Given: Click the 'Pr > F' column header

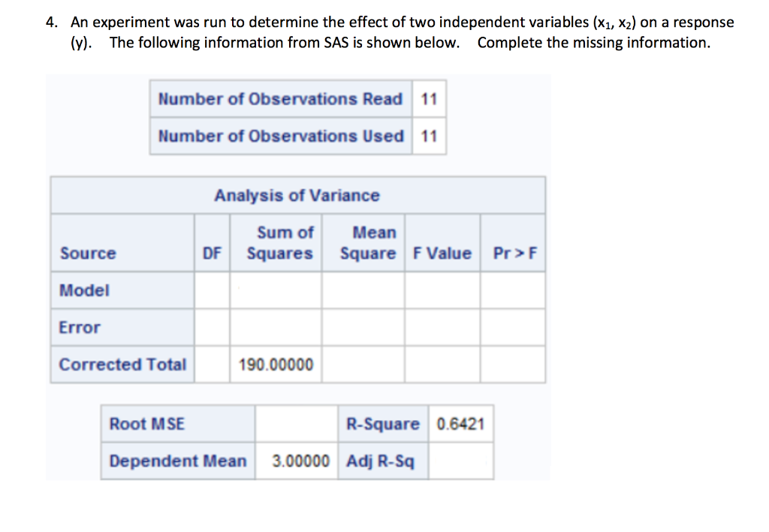Looking at the screenshot, I should point(514,254).
